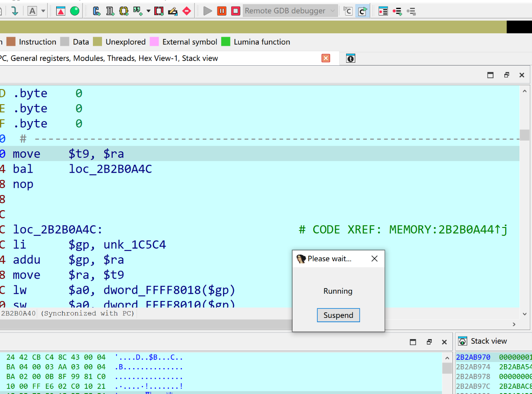Viewport: 532px width, 394px height.
Task: Click the green grid add icon
Action: [138, 11]
